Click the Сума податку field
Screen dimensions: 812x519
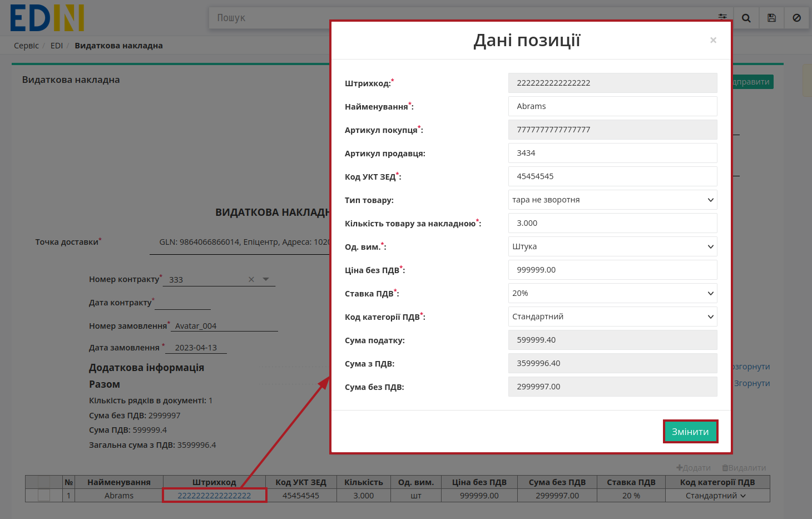coord(612,340)
